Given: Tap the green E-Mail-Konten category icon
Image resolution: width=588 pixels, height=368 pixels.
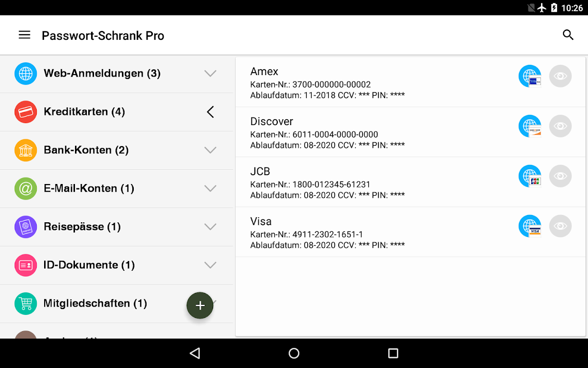Looking at the screenshot, I should click(25, 188).
